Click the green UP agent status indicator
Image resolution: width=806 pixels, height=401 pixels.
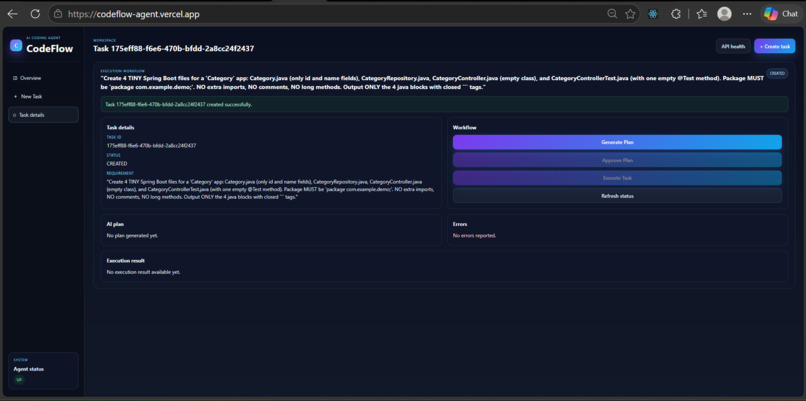point(19,379)
